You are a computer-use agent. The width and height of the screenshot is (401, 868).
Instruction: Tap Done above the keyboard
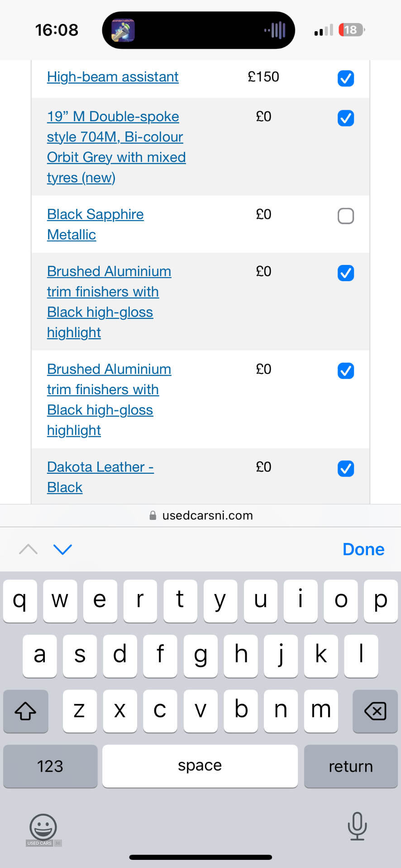[363, 549]
